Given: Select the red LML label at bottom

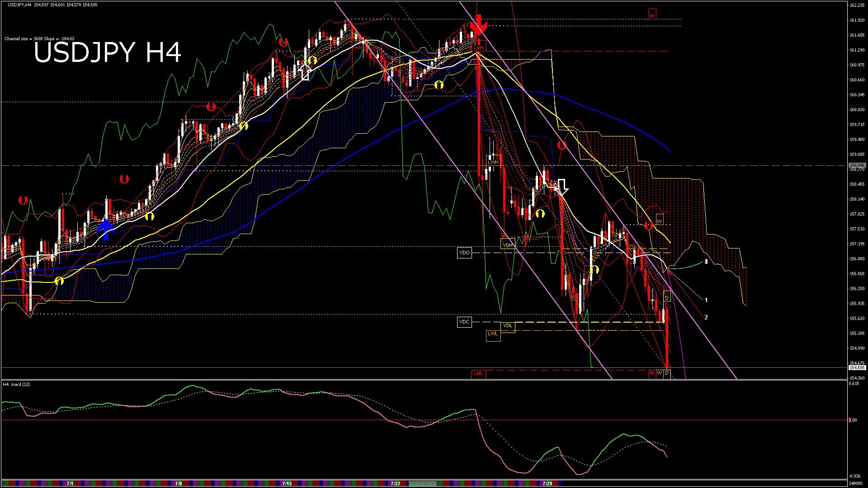Looking at the screenshot, I should click(x=478, y=373).
